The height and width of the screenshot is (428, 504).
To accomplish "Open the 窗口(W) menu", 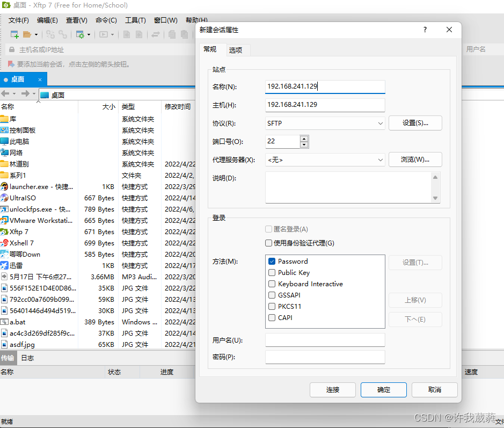I will pyautogui.click(x=165, y=20).
